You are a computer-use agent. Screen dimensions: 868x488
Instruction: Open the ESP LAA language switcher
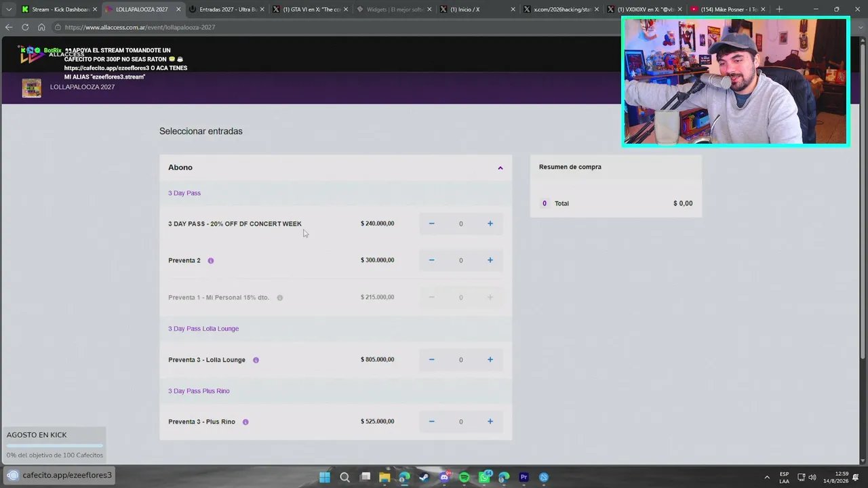tap(785, 477)
